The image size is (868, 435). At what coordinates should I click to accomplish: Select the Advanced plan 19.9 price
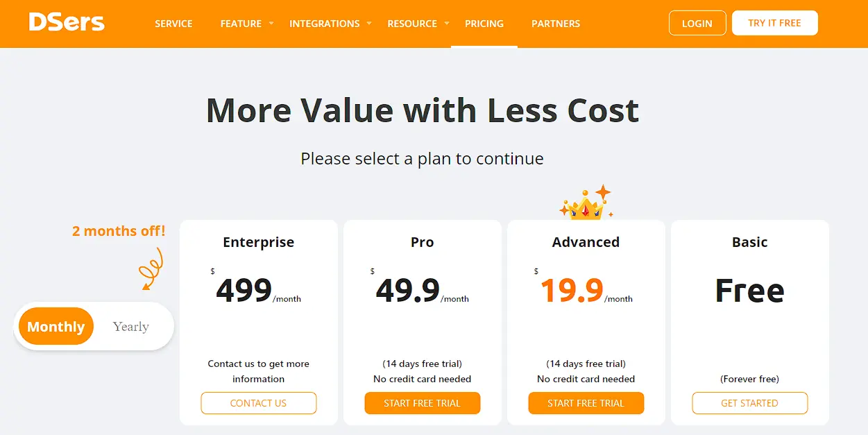click(572, 291)
